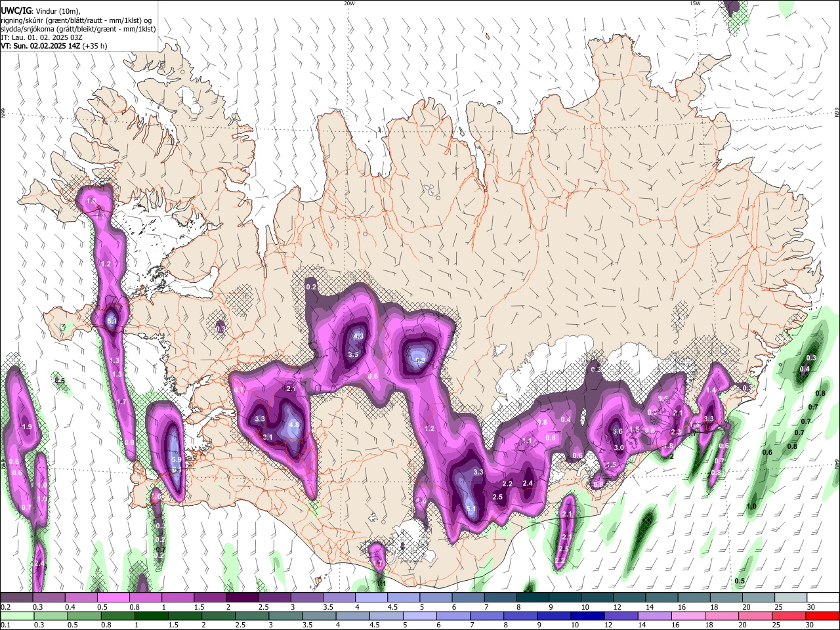Click the violet 12 rain scale swatch
The width and height of the screenshot is (840, 630).
621,616
